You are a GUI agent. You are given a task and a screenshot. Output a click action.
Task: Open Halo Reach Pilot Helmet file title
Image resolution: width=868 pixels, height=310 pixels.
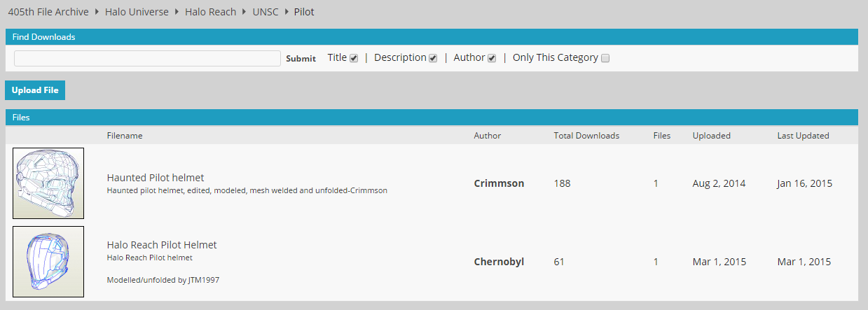162,245
